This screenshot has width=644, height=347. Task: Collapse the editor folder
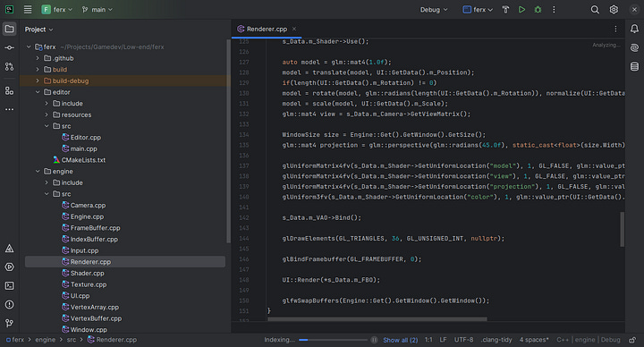[x=38, y=92]
